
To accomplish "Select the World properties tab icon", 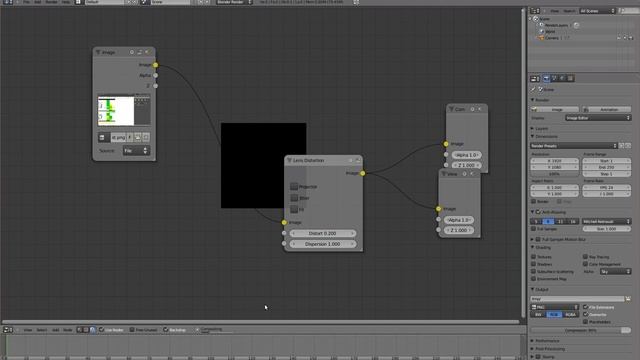I will (562, 78).
